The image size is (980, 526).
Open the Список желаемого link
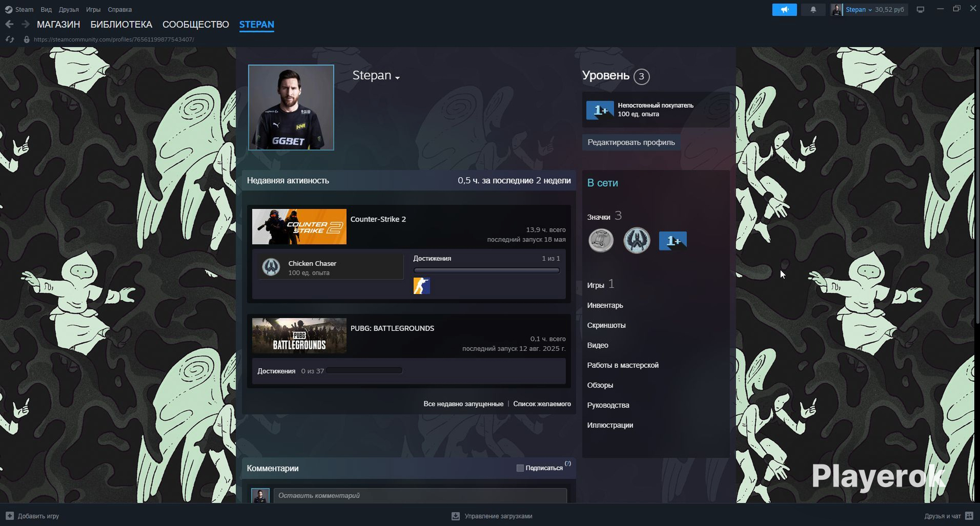(x=542, y=404)
